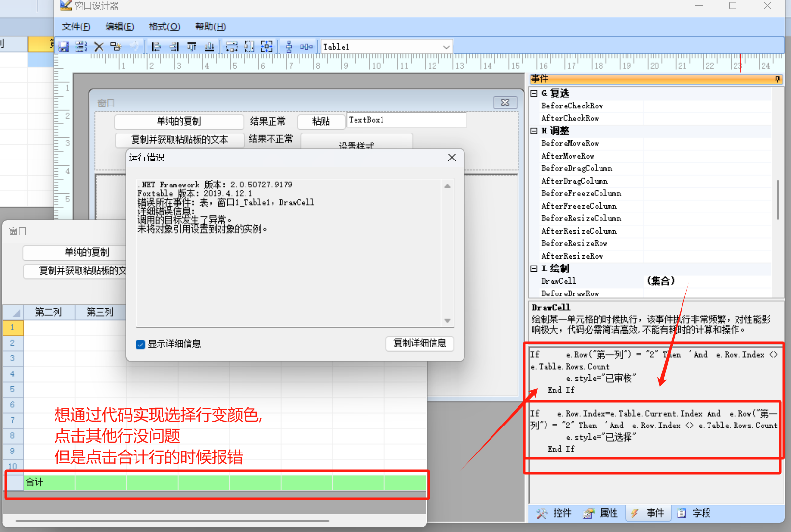The height and width of the screenshot is (532, 791).
Task: Select row header 1 in the table
Action: tap(13, 327)
